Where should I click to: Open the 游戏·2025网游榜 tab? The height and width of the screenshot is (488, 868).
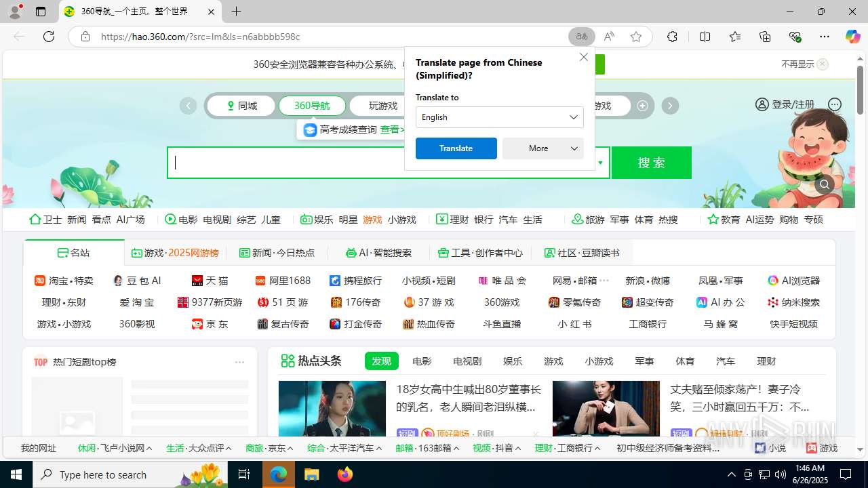coord(175,253)
